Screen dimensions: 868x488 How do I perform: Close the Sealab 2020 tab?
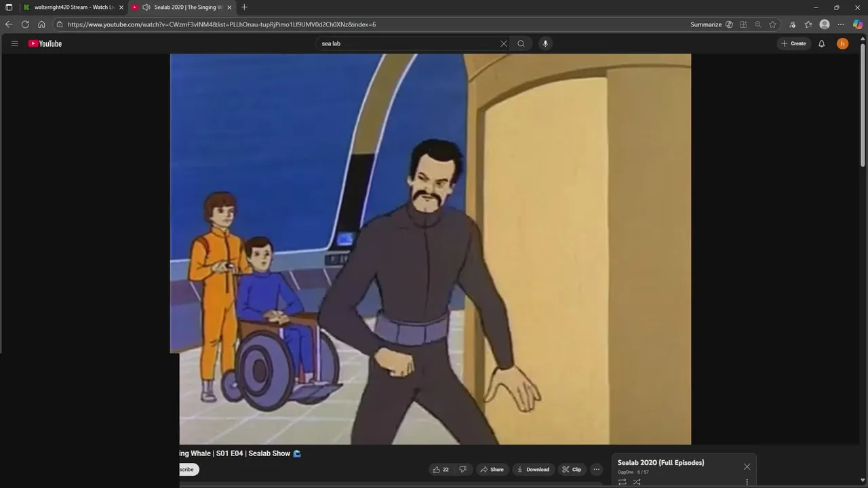coord(229,7)
